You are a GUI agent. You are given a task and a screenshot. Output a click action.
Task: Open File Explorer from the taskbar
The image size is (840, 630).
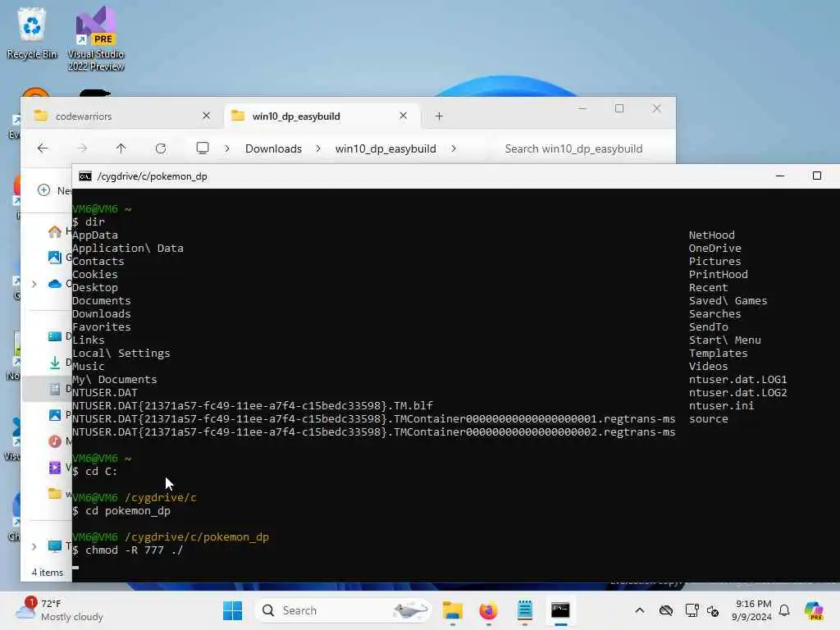coord(453,610)
